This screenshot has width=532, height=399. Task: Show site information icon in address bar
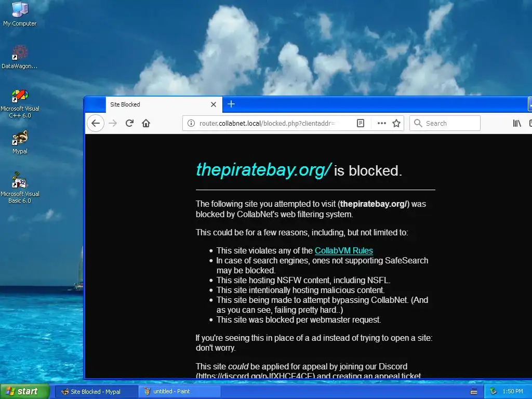[x=191, y=123]
